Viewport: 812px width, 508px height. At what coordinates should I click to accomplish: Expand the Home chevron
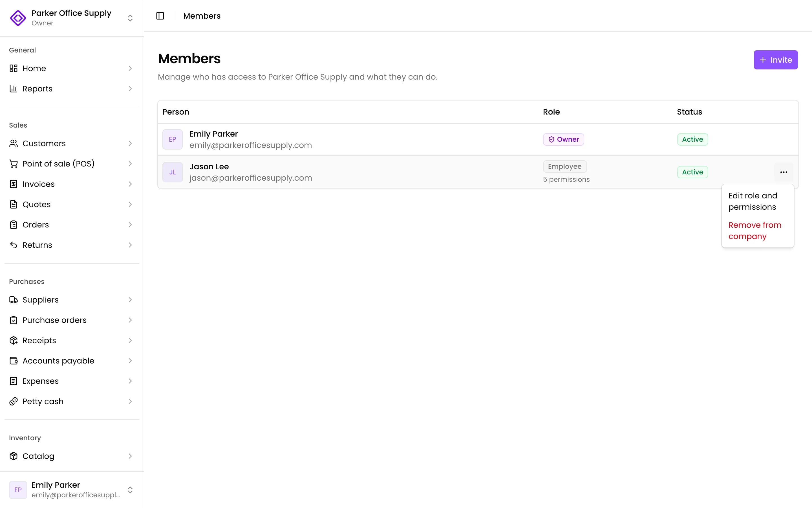pyautogui.click(x=130, y=68)
